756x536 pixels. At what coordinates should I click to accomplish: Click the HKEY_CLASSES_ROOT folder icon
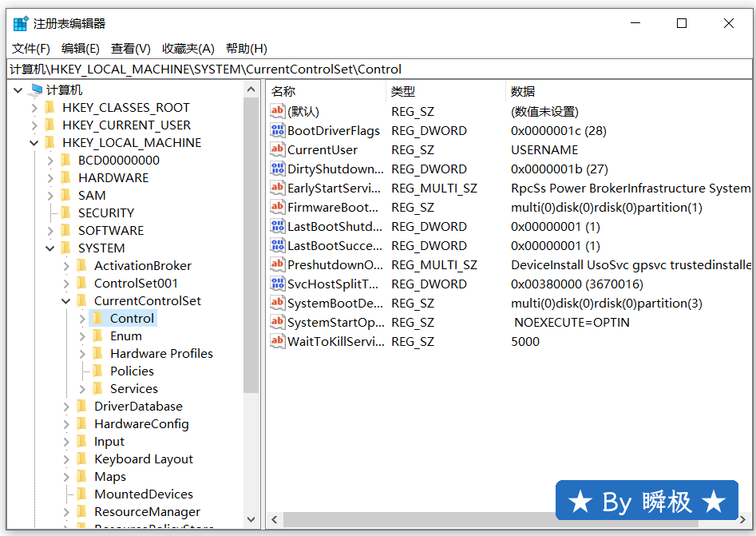(x=50, y=108)
